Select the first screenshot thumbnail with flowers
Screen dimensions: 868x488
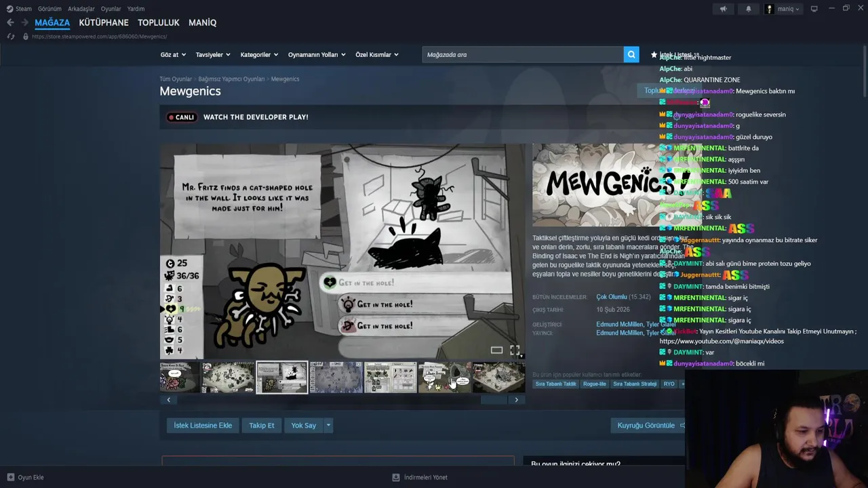tap(180, 378)
